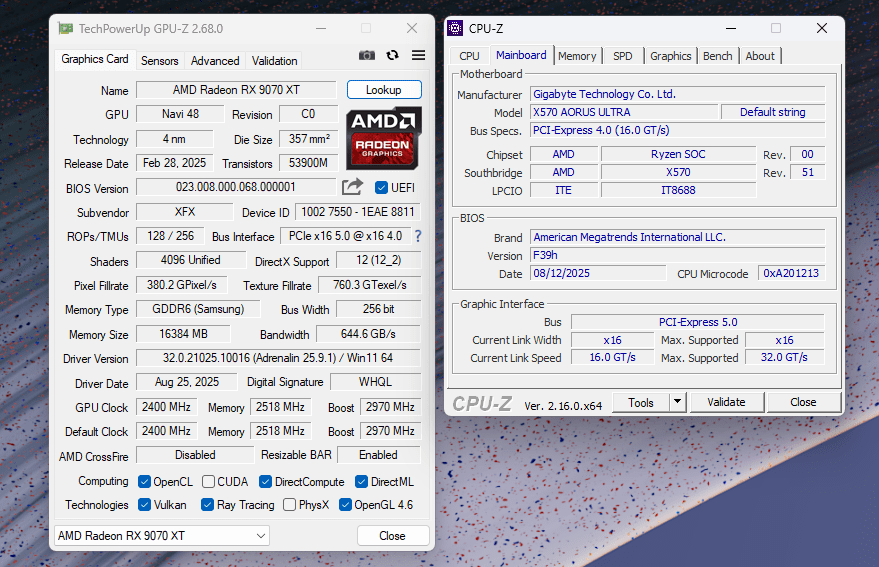
Task: Click the Bandwidth 644.6 GB/s value
Action: click(368, 334)
